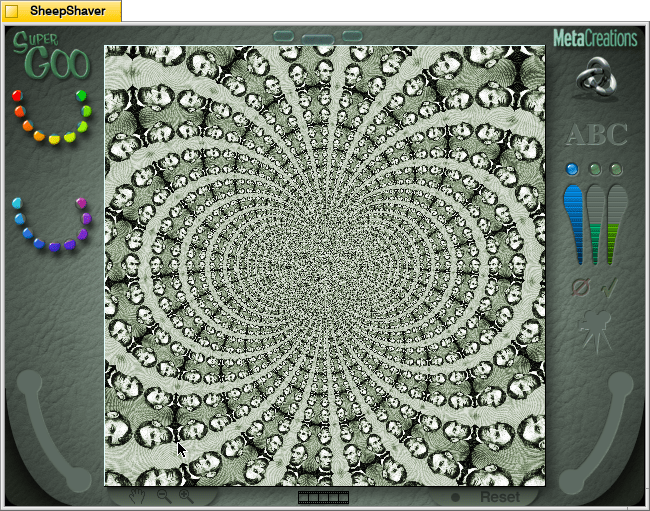Click the Reset button
Viewport: 650px width, 511px height.
click(500, 497)
